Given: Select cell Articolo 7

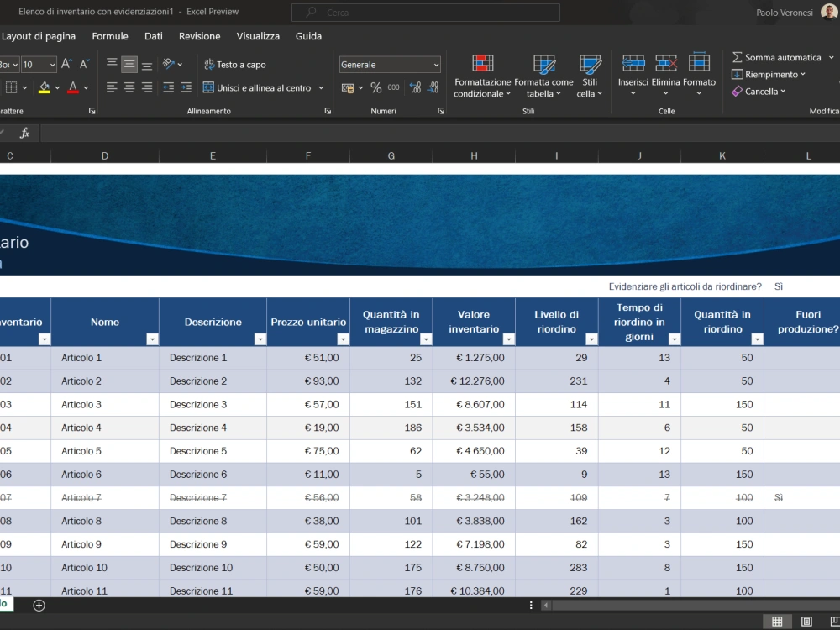Looking at the screenshot, I should coord(105,497).
